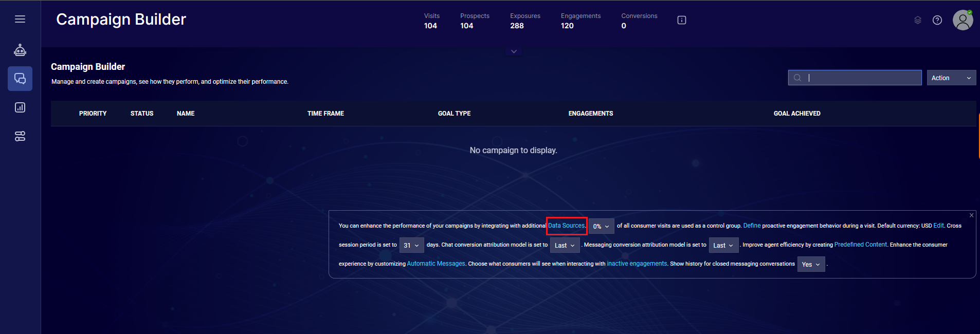The height and width of the screenshot is (334, 980).
Task: Click the Prospects 104 stat
Action: (x=475, y=21)
